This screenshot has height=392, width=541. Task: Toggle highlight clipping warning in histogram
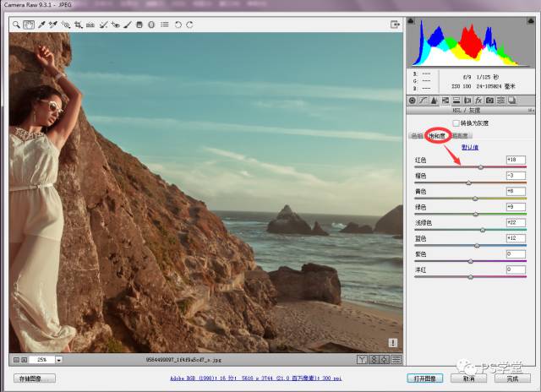[530, 20]
